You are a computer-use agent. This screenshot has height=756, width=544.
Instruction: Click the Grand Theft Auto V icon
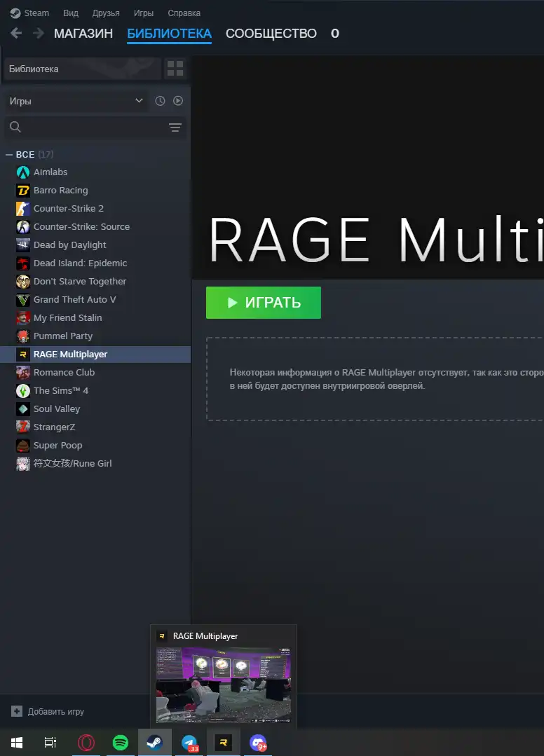coord(22,299)
